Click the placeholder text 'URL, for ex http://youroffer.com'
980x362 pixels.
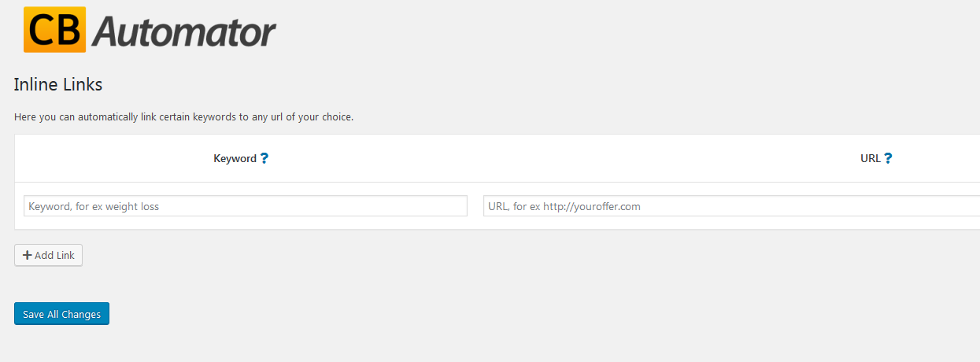pos(564,207)
